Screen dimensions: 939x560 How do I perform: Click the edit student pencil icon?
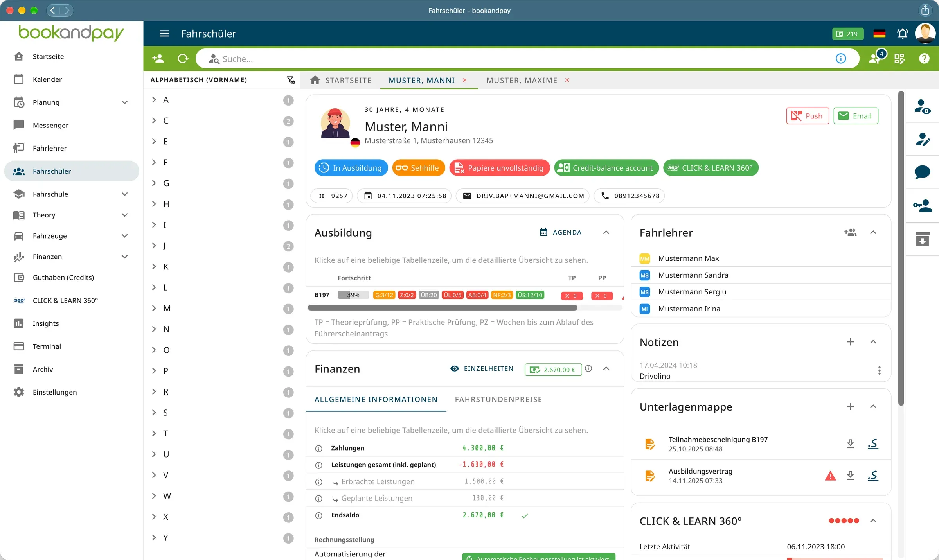click(922, 139)
